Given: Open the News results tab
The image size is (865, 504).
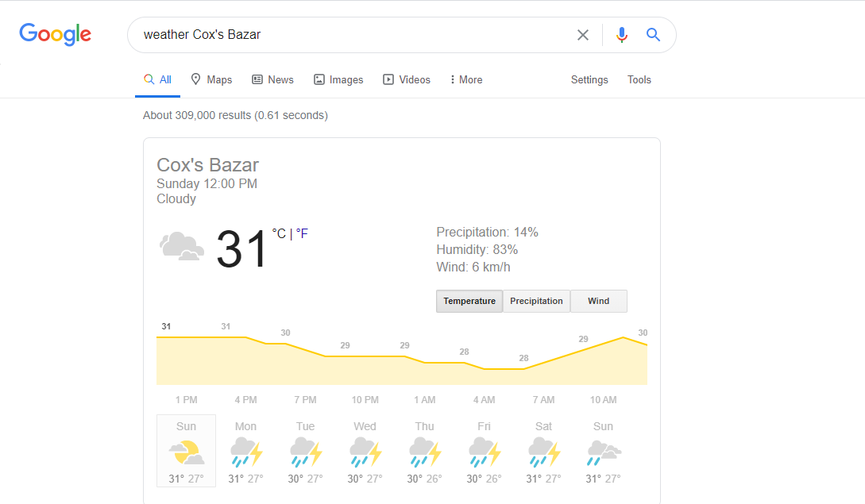Looking at the screenshot, I should coord(272,80).
